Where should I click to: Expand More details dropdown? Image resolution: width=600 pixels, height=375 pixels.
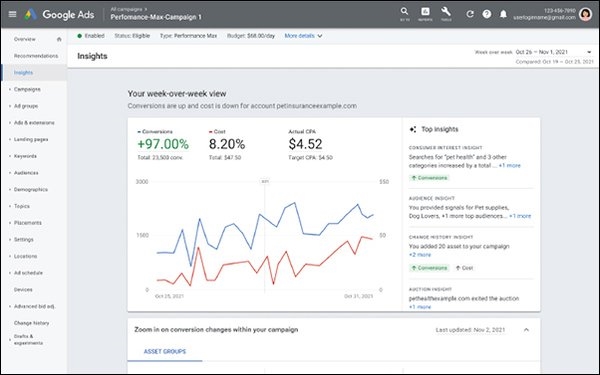pyautogui.click(x=303, y=36)
